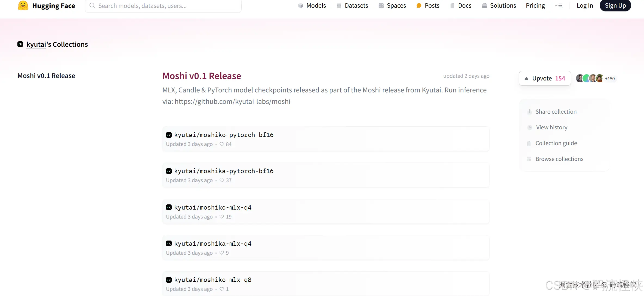
Task: Click the Docs book icon
Action: click(x=452, y=6)
